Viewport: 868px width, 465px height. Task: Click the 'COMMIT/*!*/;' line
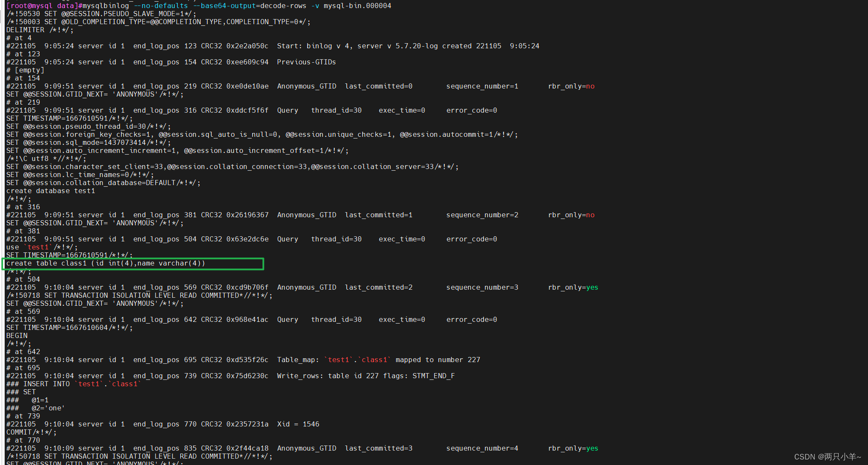pos(31,432)
